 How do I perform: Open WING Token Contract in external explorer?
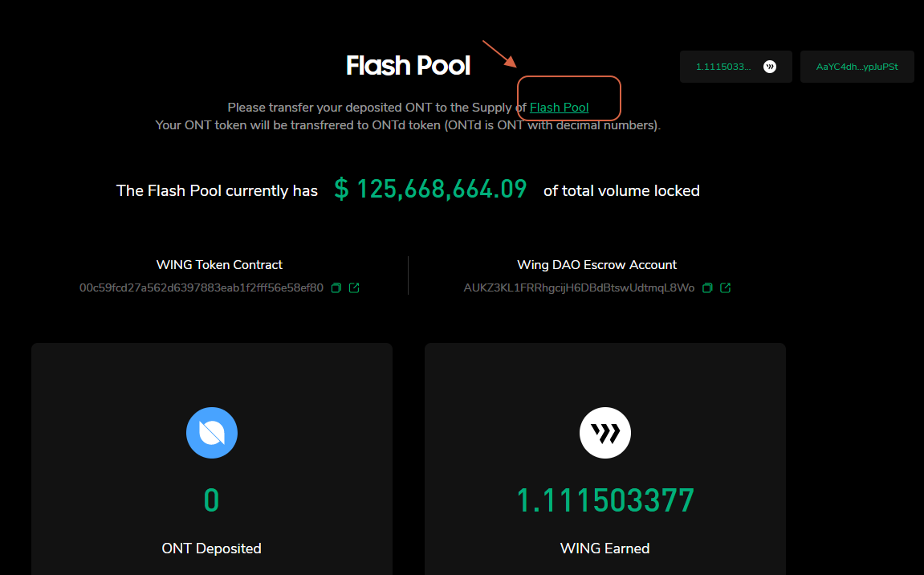click(x=354, y=287)
